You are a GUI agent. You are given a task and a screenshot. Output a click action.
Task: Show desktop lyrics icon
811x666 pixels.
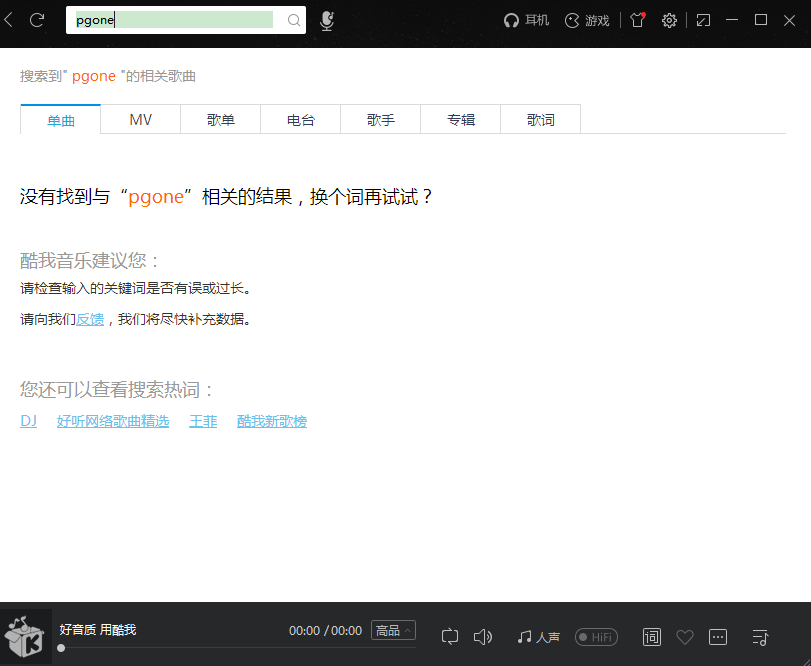[x=651, y=637]
